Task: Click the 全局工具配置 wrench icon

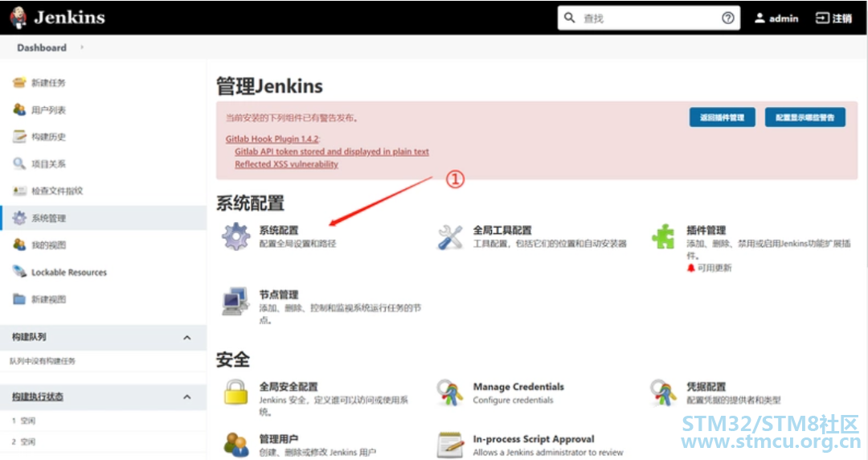Action: coord(450,237)
